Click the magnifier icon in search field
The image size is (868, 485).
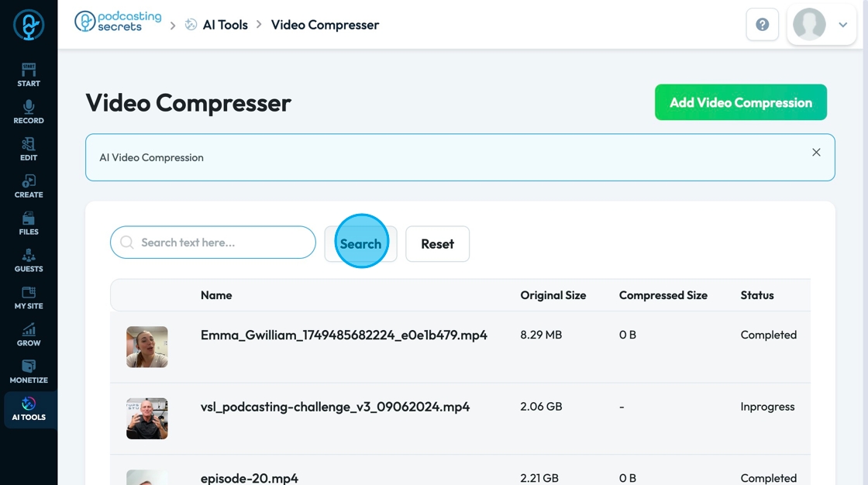[x=127, y=242]
